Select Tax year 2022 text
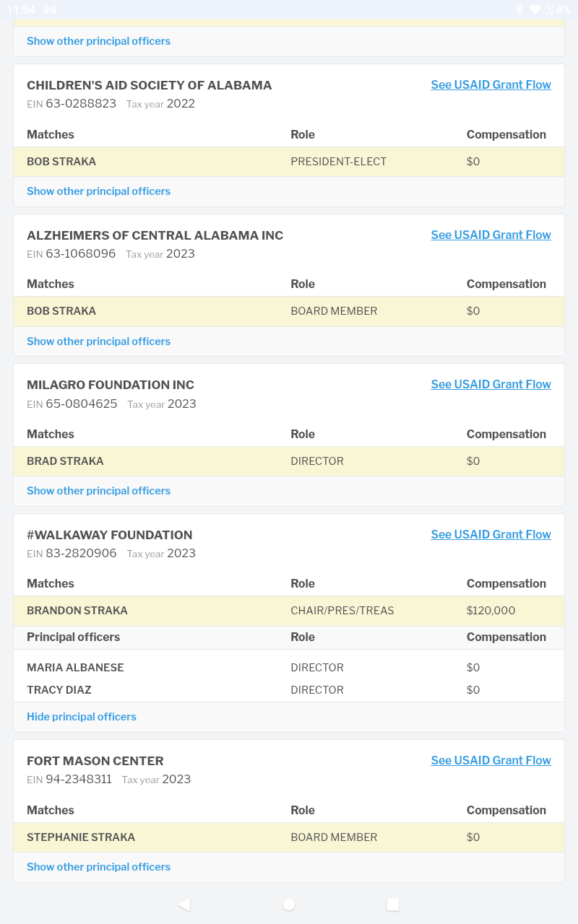578x924 pixels. (x=160, y=104)
